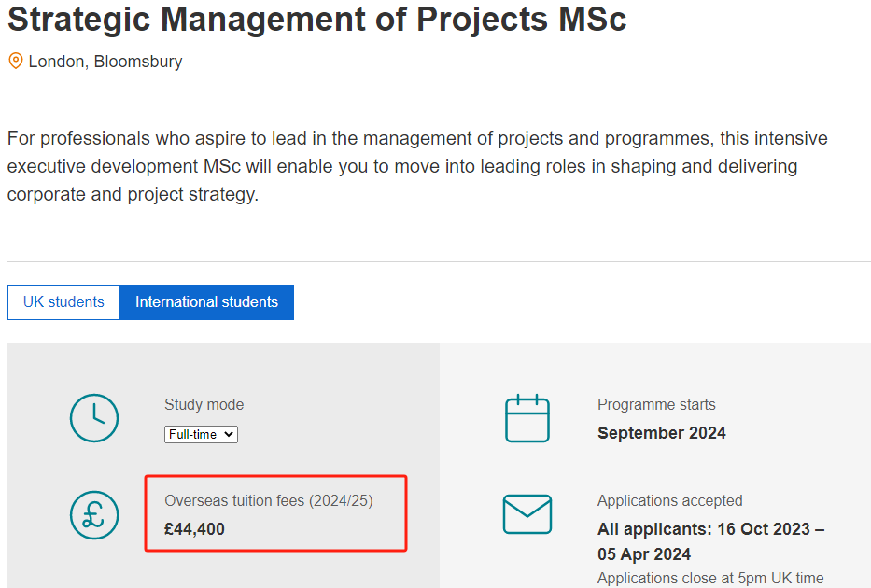The height and width of the screenshot is (588, 871).
Task: Click the orange location pin icon
Action: pyautogui.click(x=16, y=61)
